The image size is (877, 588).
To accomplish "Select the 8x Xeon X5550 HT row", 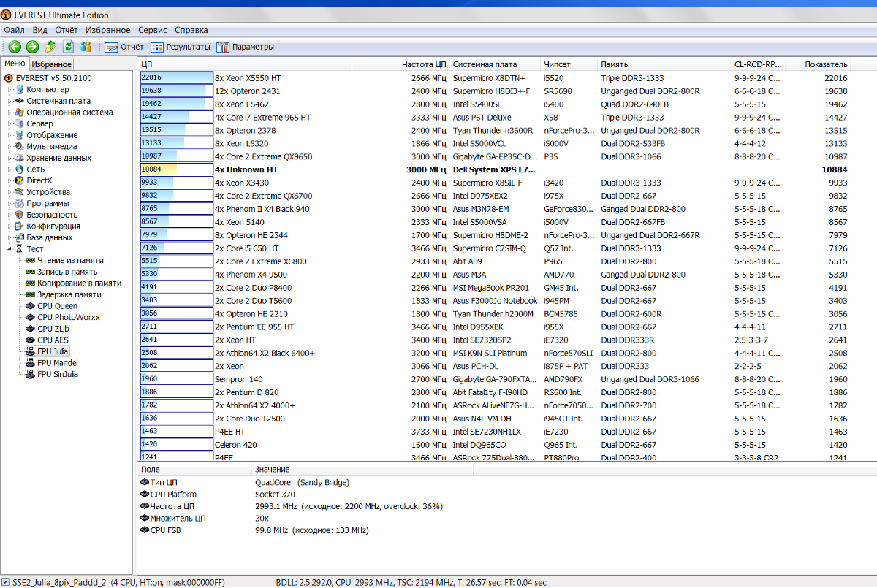I will point(248,78).
